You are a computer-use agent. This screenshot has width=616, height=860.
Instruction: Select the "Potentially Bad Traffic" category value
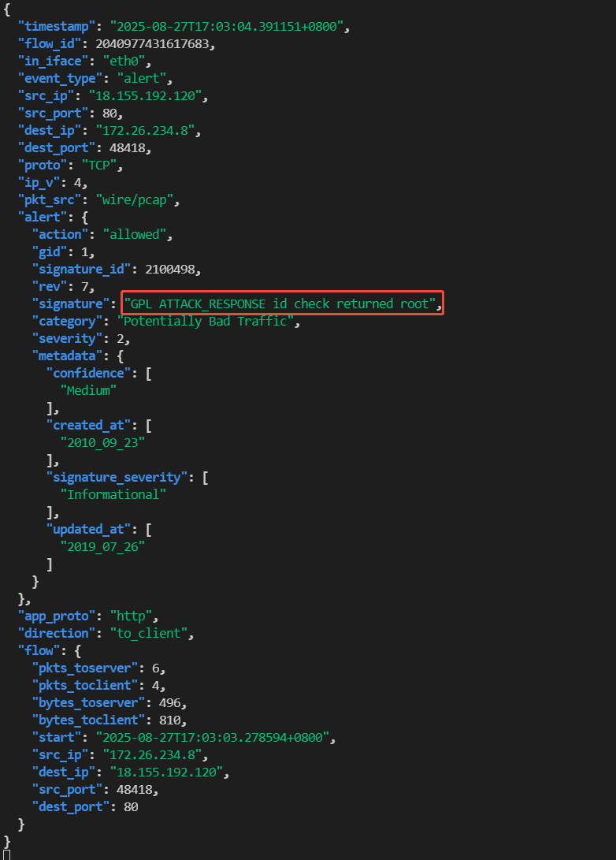point(206,321)
